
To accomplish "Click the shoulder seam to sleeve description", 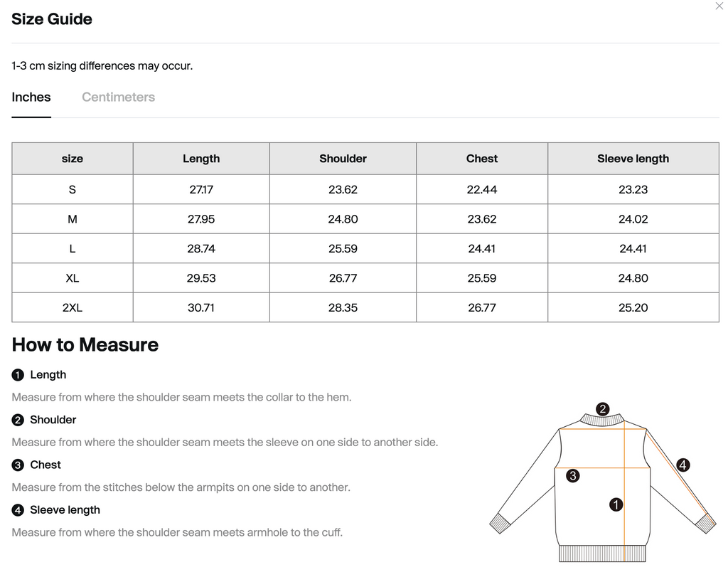I will coord(225,443).
